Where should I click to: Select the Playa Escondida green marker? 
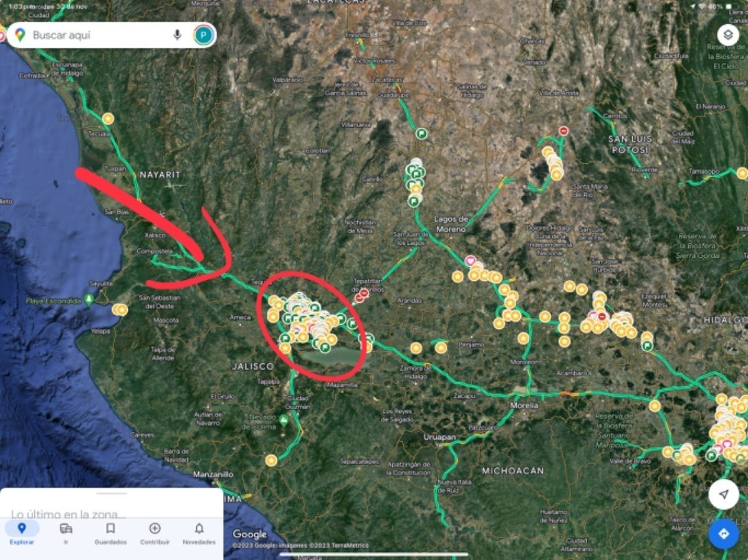[x=89, y=300]
